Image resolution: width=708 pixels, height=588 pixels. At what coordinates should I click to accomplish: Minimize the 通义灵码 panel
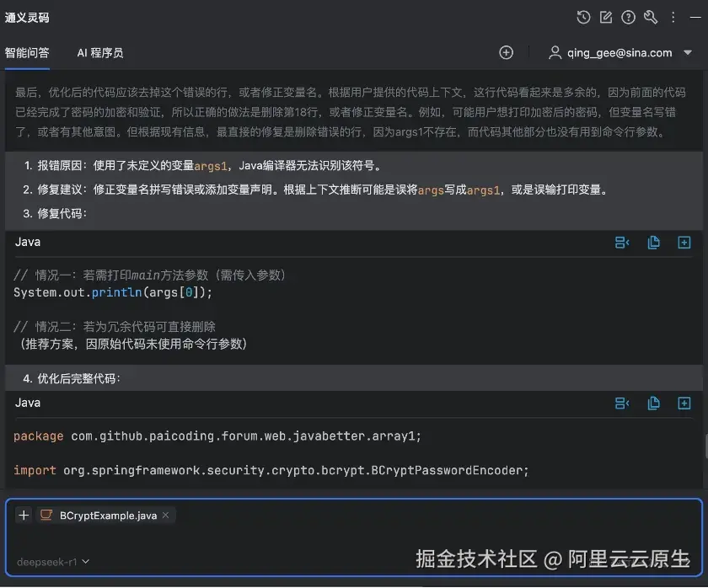pos(695,17)
